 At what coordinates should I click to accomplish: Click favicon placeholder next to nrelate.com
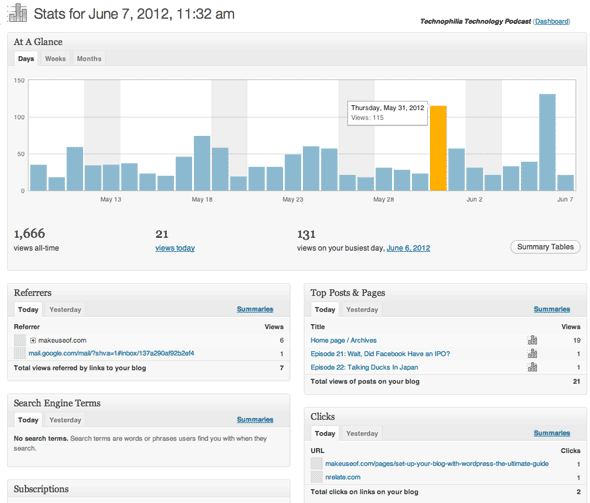point(317,477)
